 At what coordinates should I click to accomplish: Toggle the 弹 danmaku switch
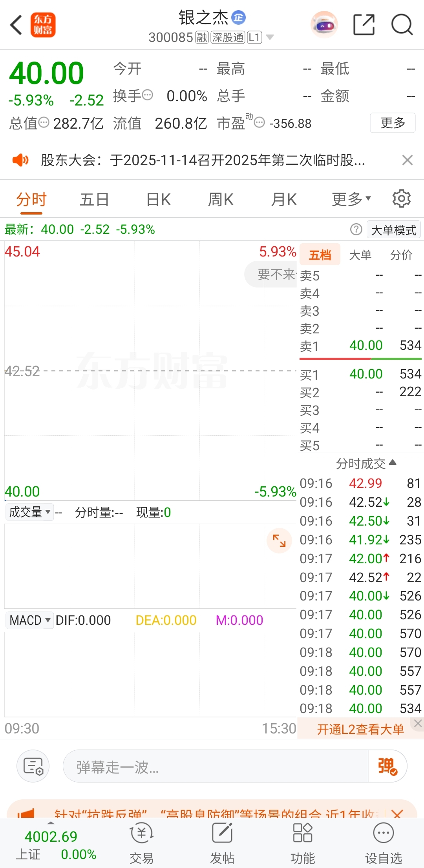[387, 766]
